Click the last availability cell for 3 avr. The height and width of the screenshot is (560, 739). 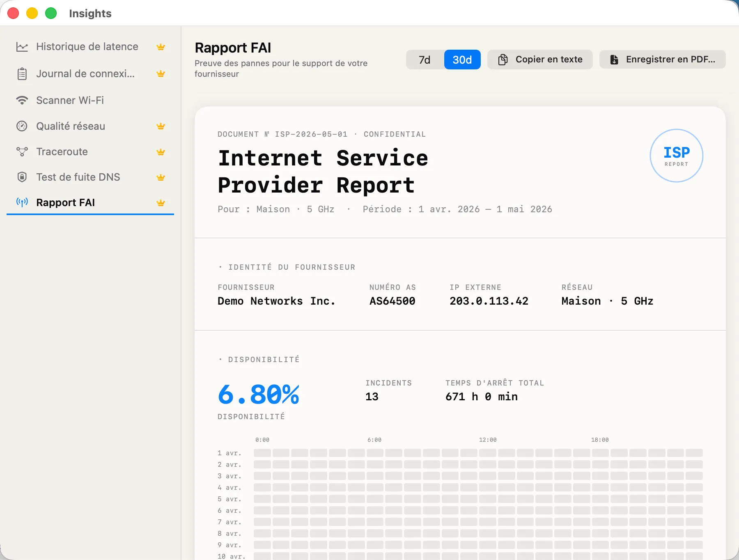tap(694, 476)
